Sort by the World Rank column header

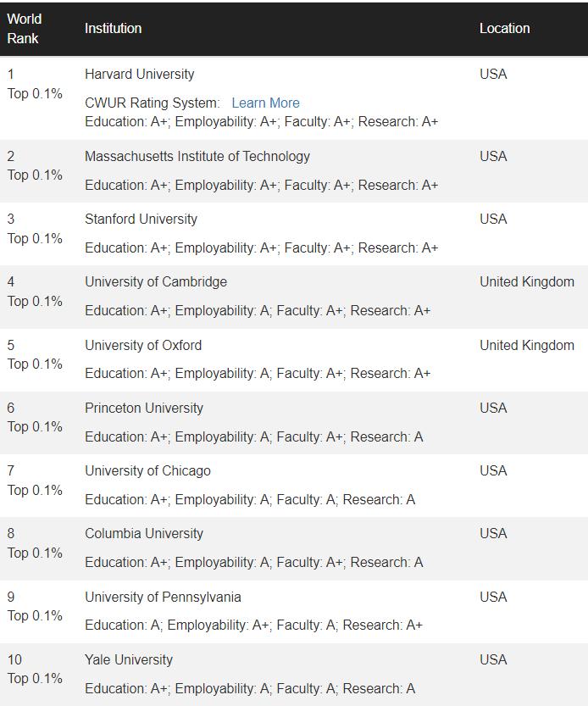coord(25,28)
